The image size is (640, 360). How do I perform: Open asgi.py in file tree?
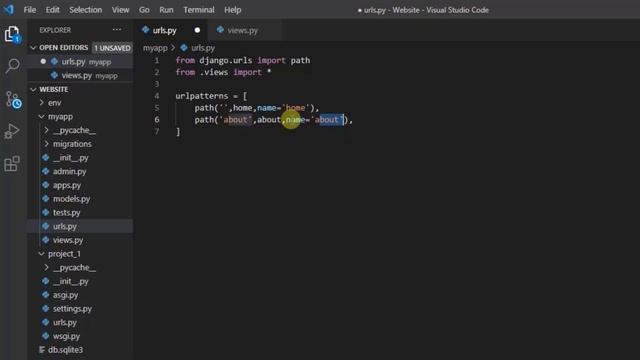coord(80,295)
